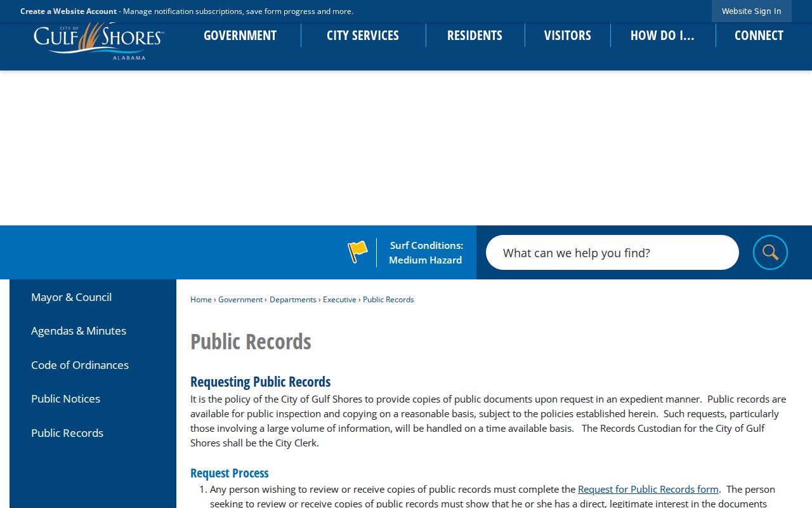Click the yellow surf flag icon
This screenshot has width=812, height=508.
[x=358, y=252]
